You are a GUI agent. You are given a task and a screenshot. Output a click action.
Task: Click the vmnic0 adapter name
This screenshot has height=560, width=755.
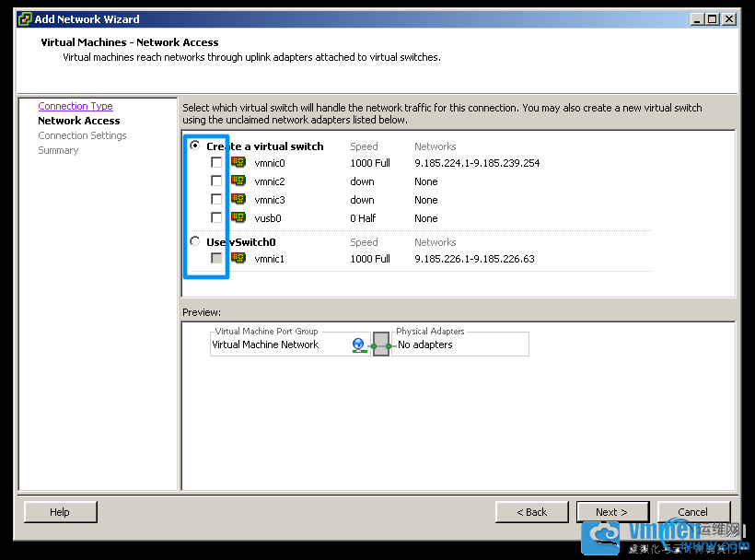270,163
